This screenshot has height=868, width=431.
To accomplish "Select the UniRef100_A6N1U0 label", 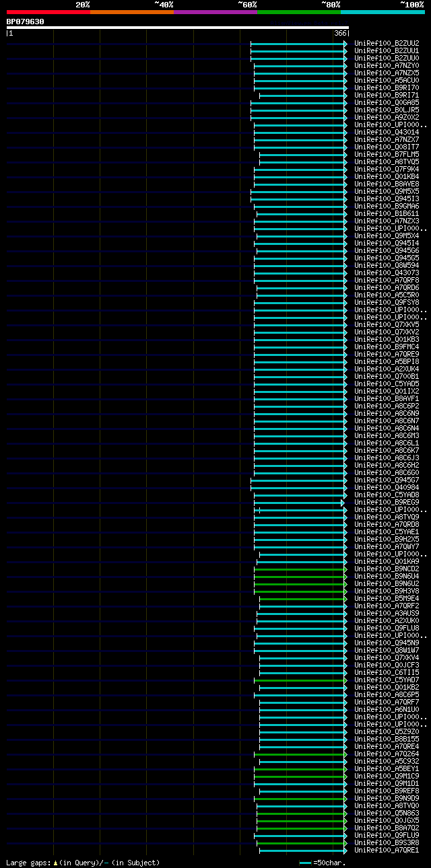I will pos(387,709).
